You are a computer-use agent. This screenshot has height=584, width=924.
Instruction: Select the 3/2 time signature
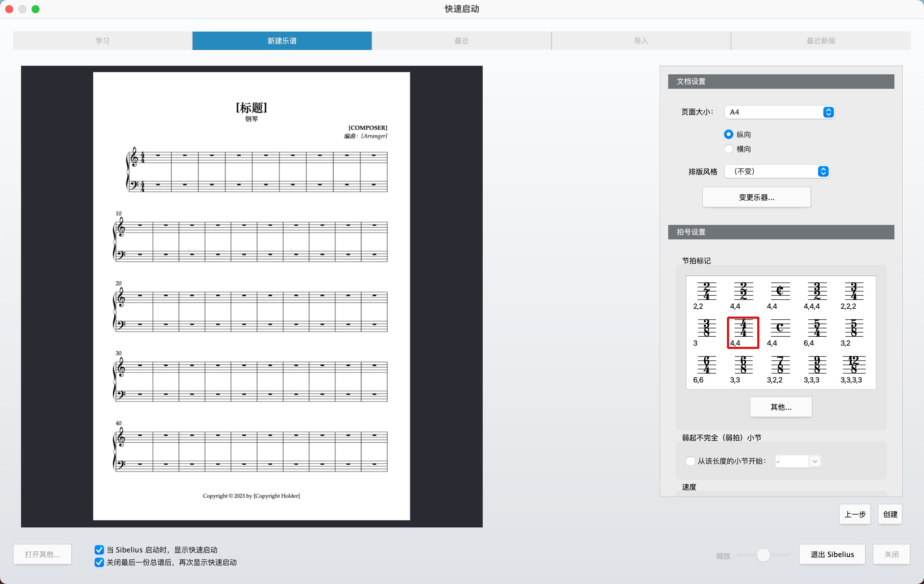click(816, 296)
